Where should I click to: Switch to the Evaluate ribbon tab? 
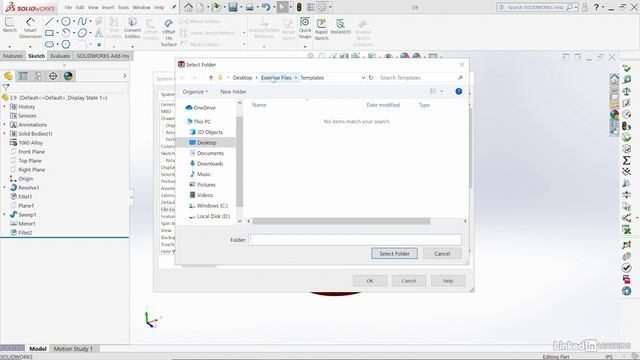tap(60, 56)
